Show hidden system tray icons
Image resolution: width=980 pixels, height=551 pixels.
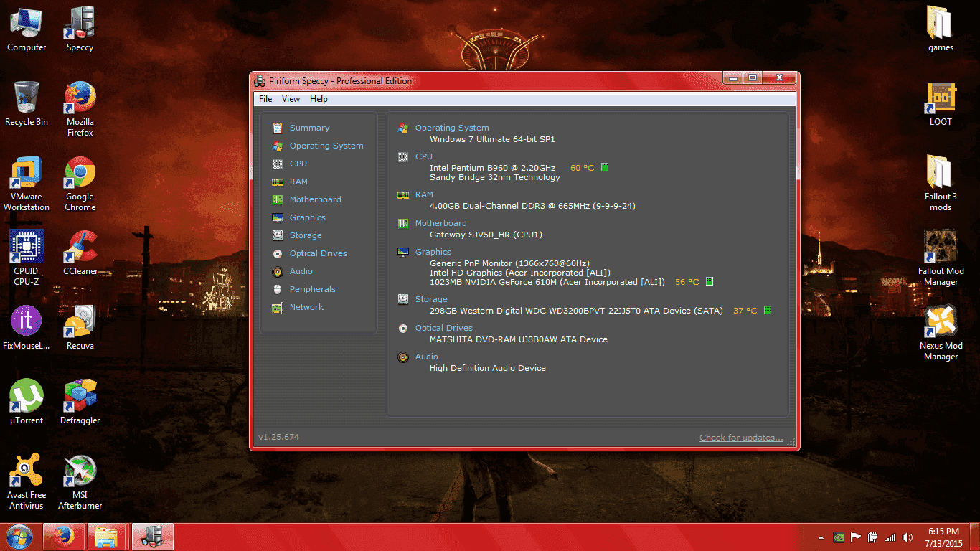pyautogui.click(x=821, y=537)
